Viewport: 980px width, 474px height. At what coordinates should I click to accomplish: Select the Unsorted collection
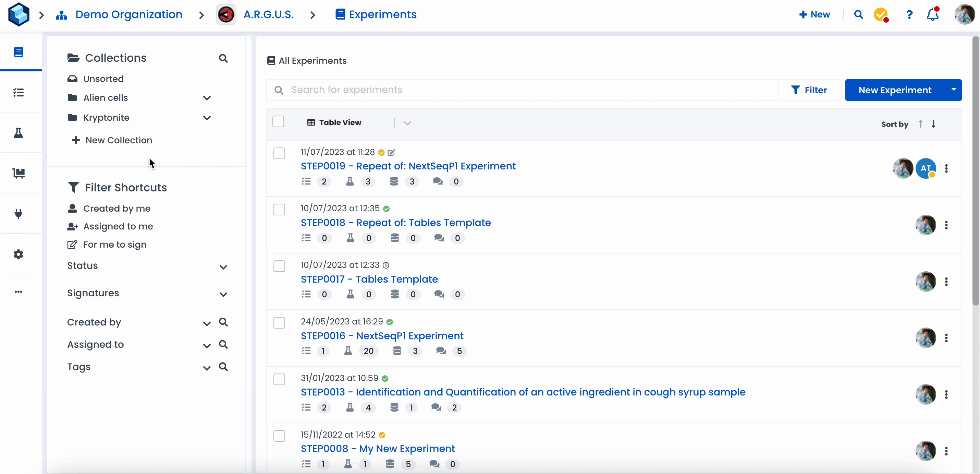coord(103,79)
